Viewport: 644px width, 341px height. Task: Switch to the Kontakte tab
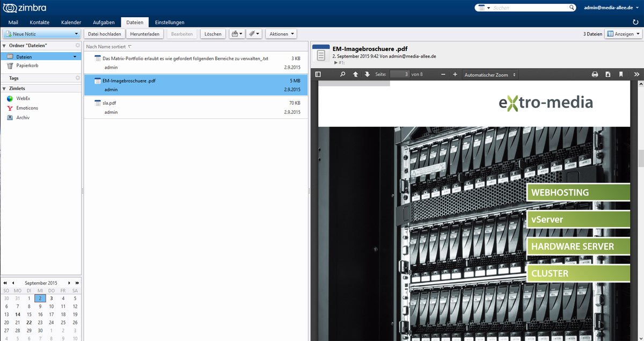pyautogui.click(x=40, y=22)
